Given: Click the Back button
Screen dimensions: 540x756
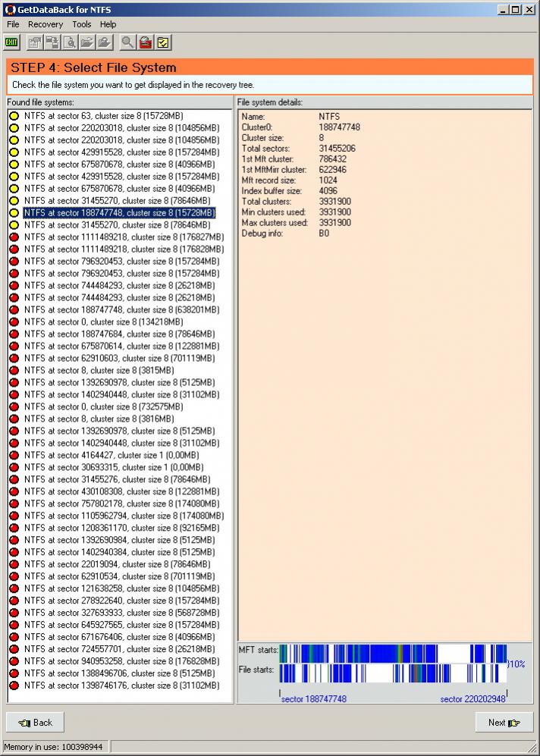Looking at the screenshot, I should [35, 722].
